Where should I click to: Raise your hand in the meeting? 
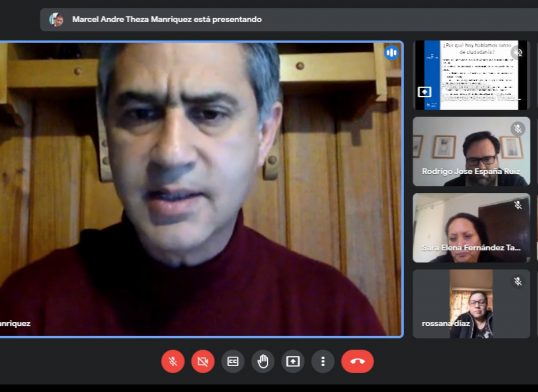coord(263,361)
